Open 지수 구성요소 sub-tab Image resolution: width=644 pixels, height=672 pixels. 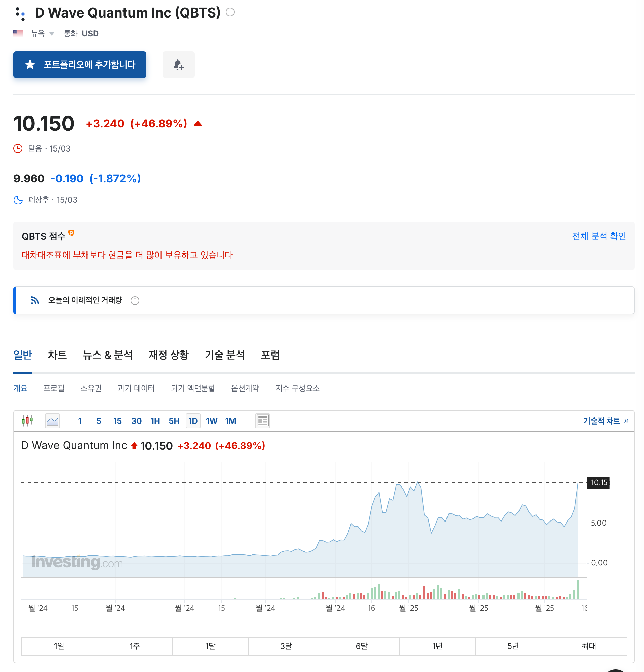297,388
